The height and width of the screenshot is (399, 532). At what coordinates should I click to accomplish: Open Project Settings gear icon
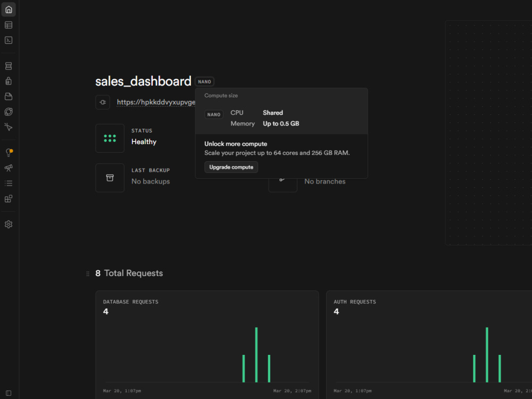tap(9, 225)
